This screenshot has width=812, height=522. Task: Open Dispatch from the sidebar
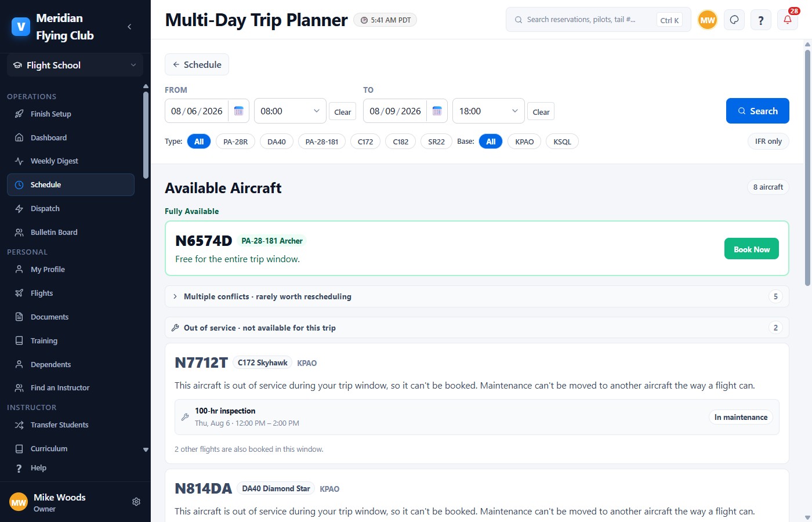(x=71, y=208)
